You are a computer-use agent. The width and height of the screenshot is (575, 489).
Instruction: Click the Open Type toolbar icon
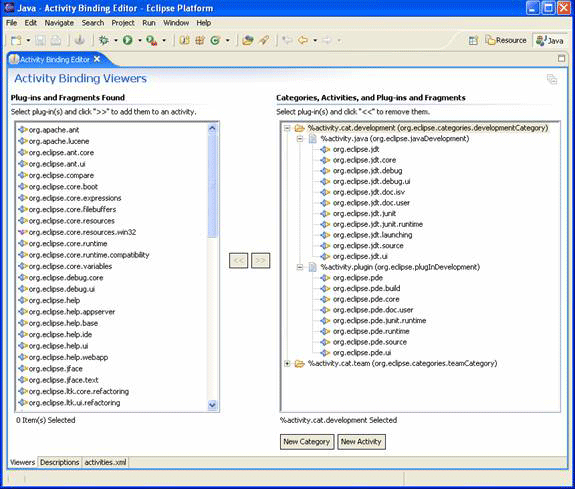click(x=248, y=40)
